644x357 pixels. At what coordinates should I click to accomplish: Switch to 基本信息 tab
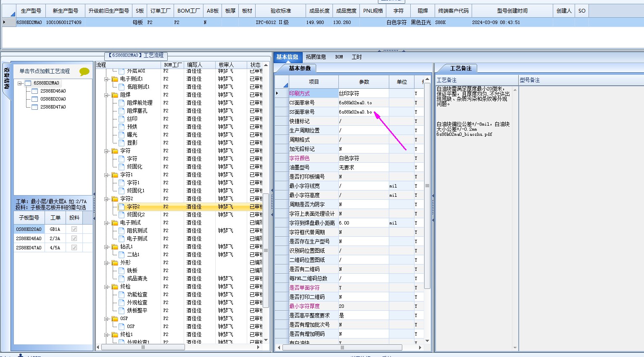coord(287,57)
